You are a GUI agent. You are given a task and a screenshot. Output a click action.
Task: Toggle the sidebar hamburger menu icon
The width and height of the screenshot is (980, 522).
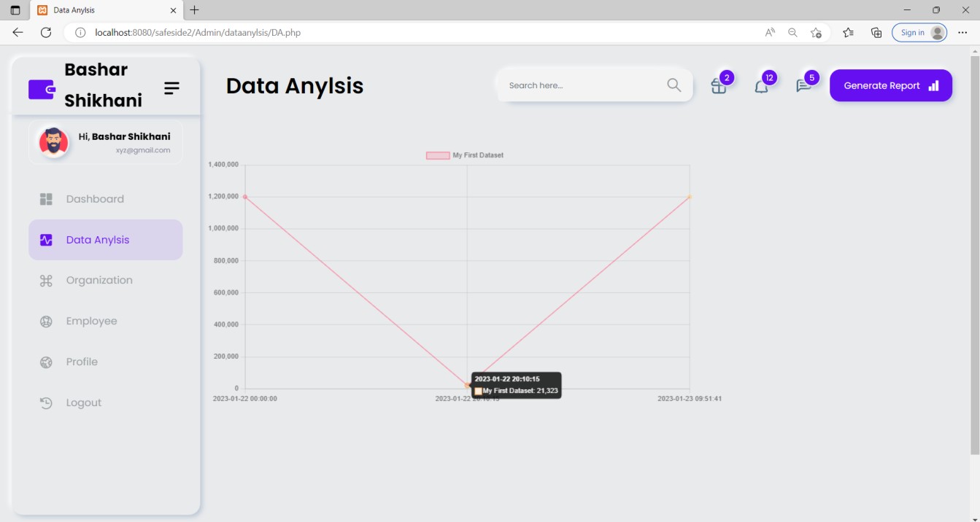click(171, 88)
